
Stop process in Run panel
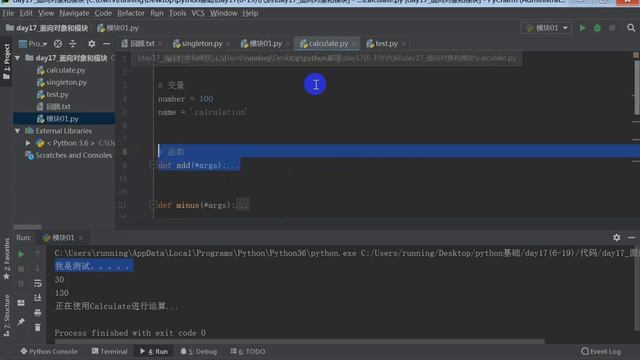point(21,269)
